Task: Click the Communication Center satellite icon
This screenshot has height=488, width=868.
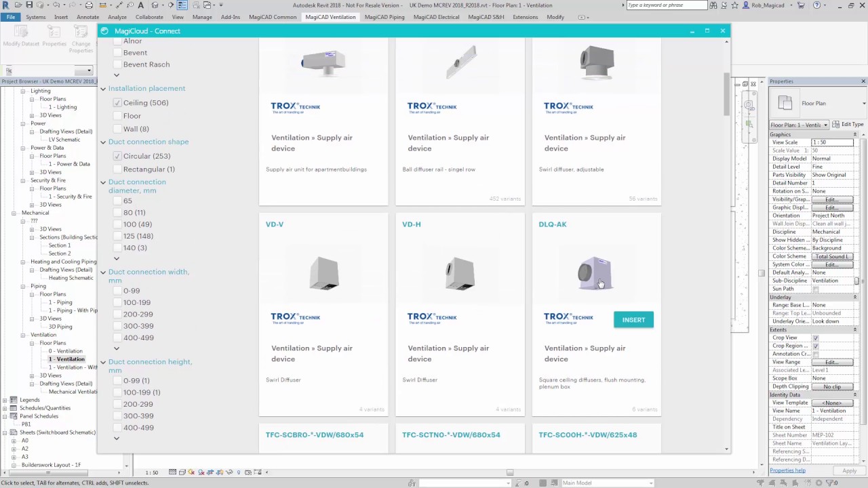Action: [724, 5]
